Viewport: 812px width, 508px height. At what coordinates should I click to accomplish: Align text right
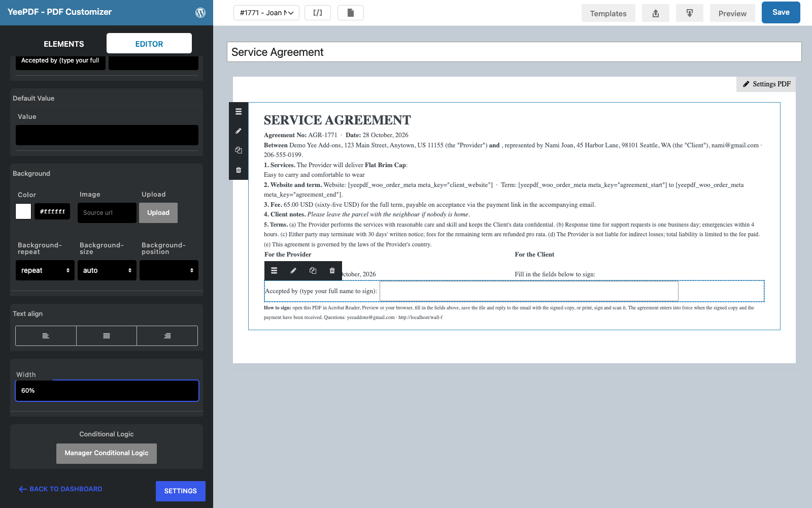pyautogui.click(x=167, y=336)
